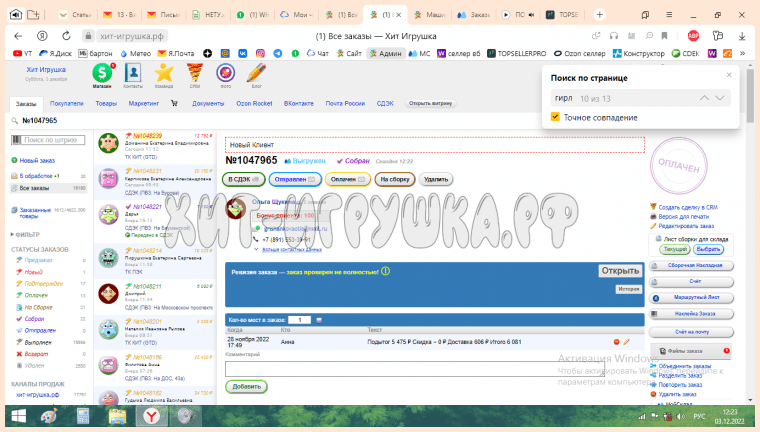
Task: Click the Комментарий text area
Action: 415,368
